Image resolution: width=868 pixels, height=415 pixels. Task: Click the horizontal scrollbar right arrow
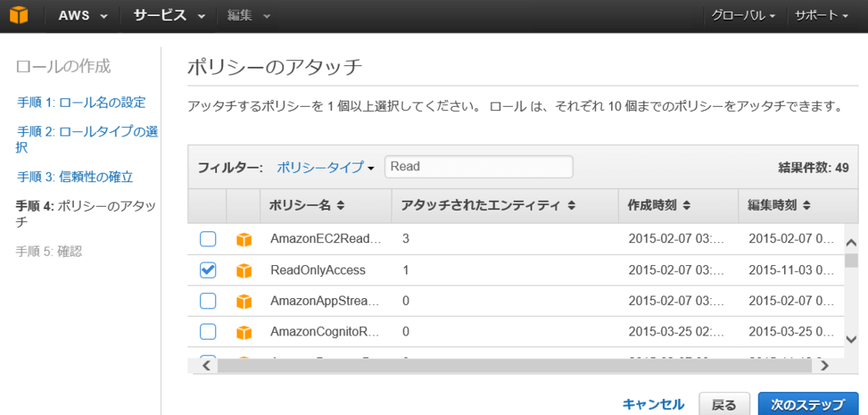[x=824, y=365]
